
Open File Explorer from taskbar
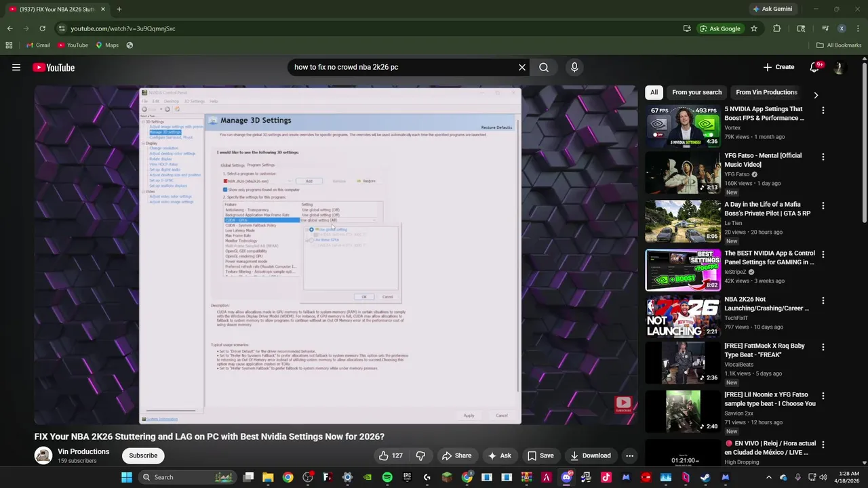(x=268, y=477)
